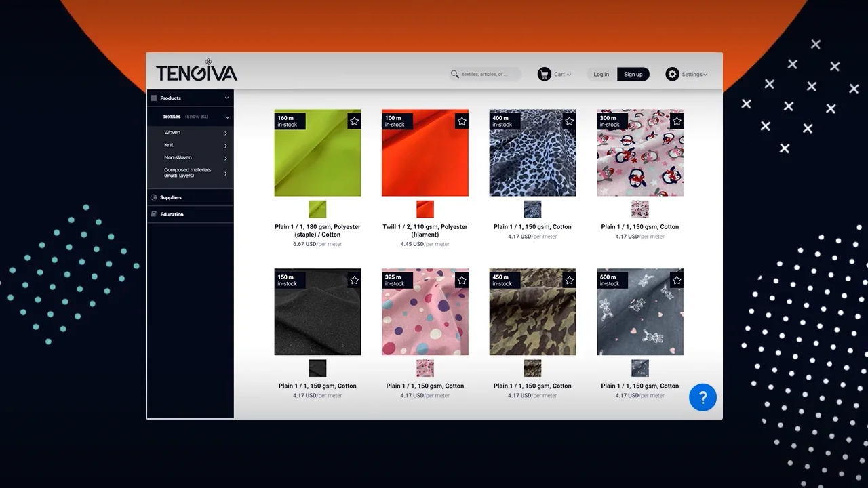868x488 pixels.
Task: Collapse the Products section chevron
Action: (227, 98)
